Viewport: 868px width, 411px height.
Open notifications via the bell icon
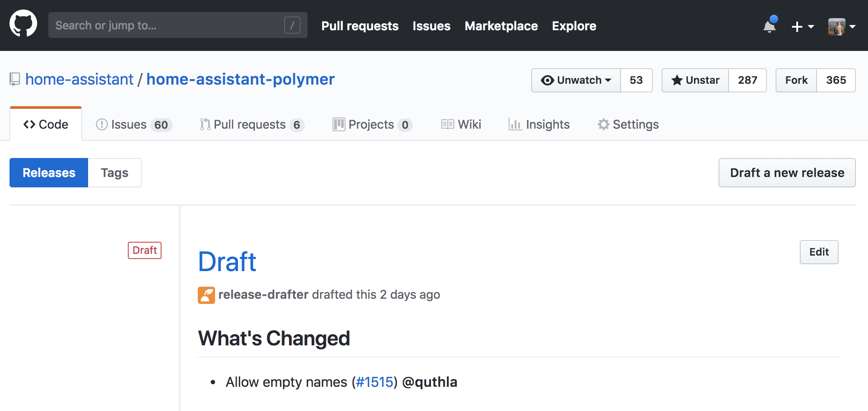click(769, 26)
